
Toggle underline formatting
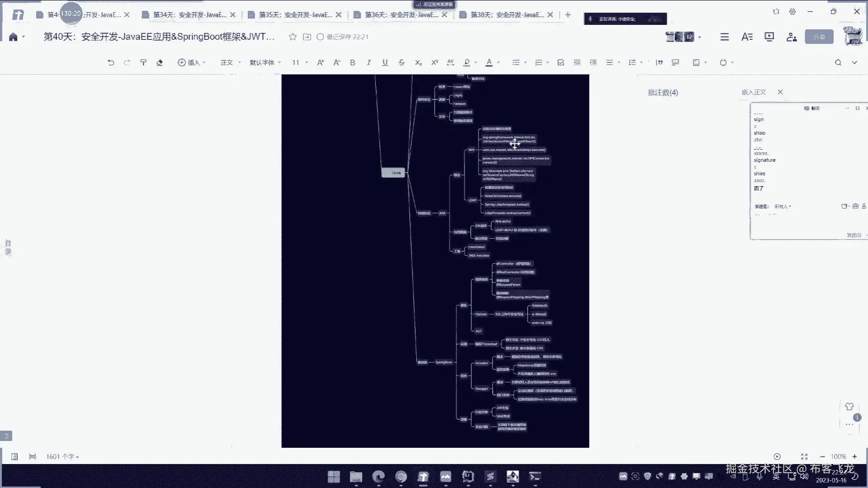[x=385, y=63]
